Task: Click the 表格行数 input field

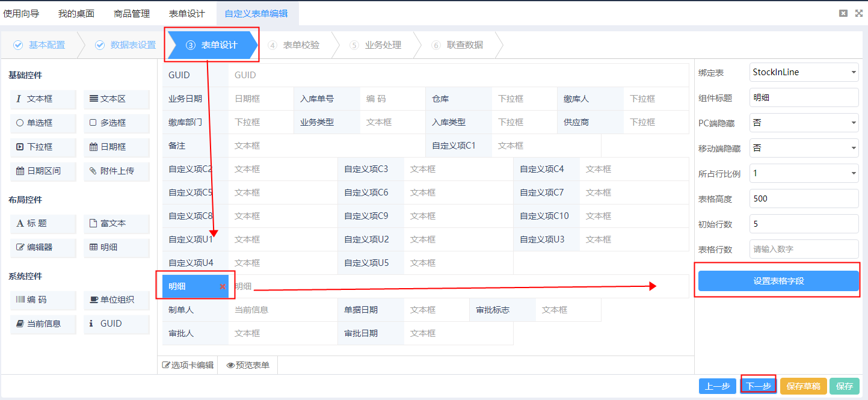Action: point(804,249)
